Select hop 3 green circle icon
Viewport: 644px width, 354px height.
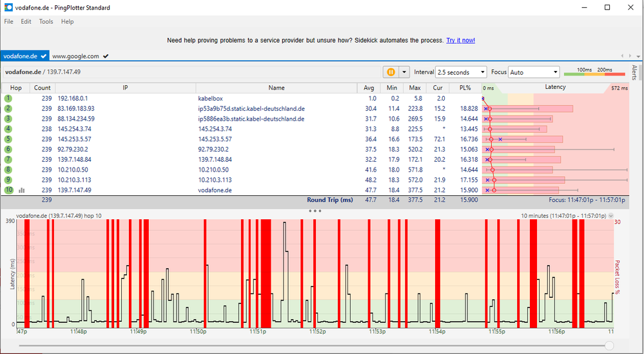point(8,119)
